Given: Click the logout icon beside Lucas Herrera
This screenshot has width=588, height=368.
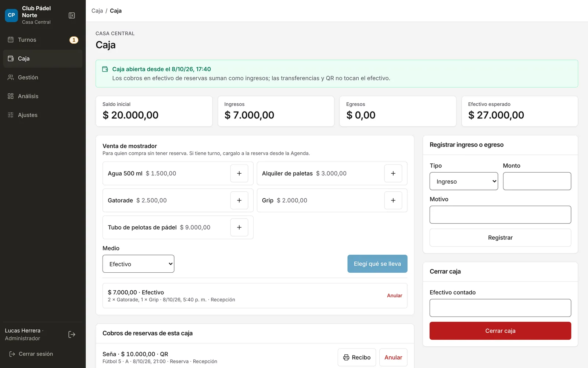Looking at the screenshot, I should pyautogui.click(x=72, y=335).
